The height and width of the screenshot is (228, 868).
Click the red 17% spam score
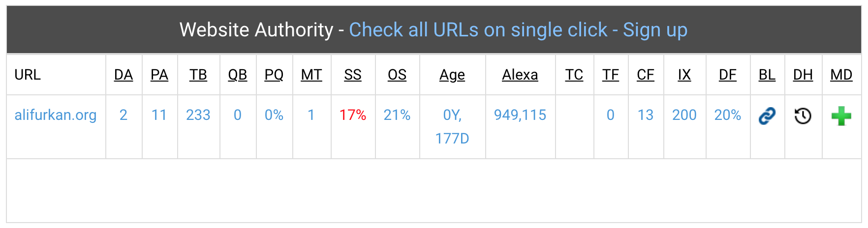coord(353,115)
